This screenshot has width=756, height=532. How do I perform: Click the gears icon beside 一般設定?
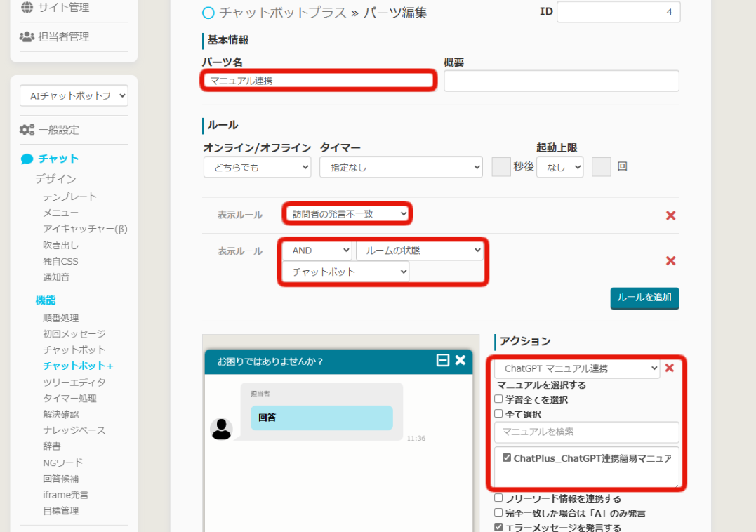[x=27, y=130]
